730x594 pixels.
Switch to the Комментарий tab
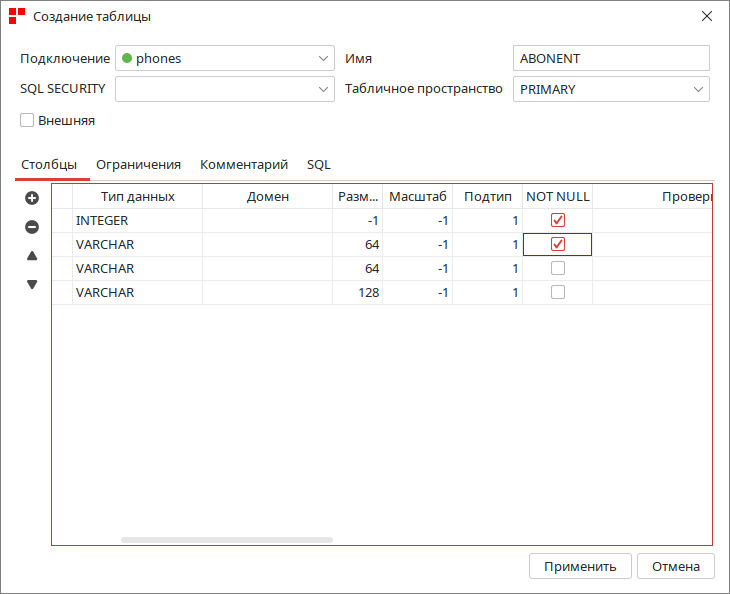click(244, 165)
